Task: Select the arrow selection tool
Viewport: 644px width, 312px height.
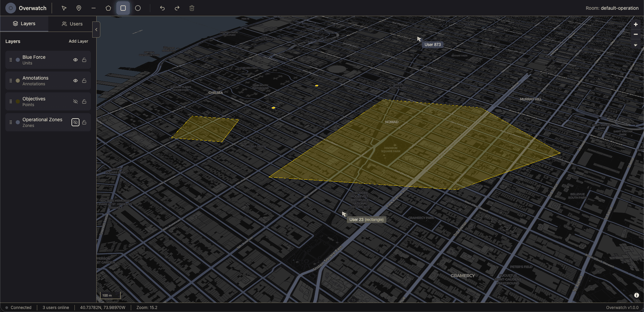Action: (x=64, y=8)
